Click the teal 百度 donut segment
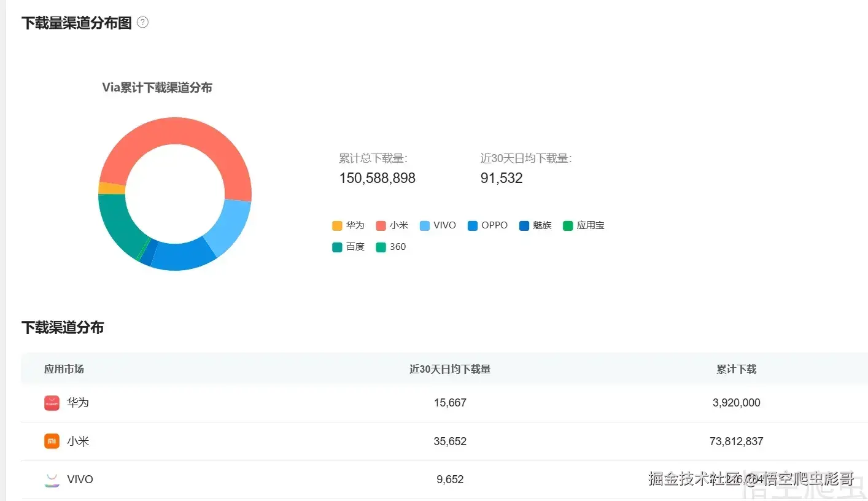The width and height of the screenshot is (868, 501). (117, 224)
